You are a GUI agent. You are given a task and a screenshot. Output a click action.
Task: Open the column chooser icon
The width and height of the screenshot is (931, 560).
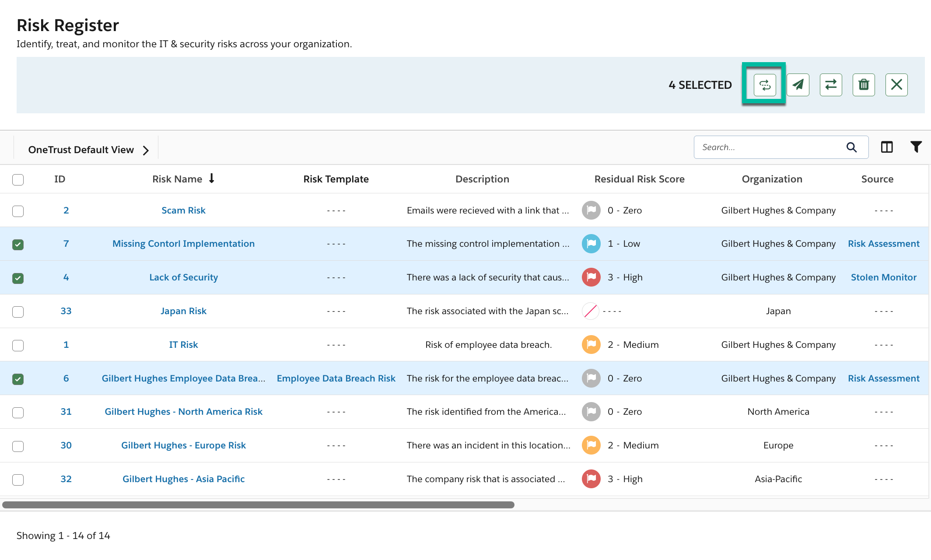(887, 147)
